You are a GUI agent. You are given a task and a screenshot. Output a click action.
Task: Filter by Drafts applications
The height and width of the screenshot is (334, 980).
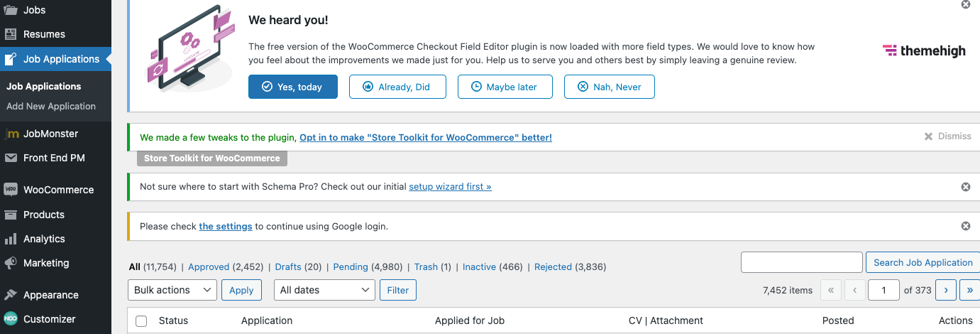click(288, 267)
